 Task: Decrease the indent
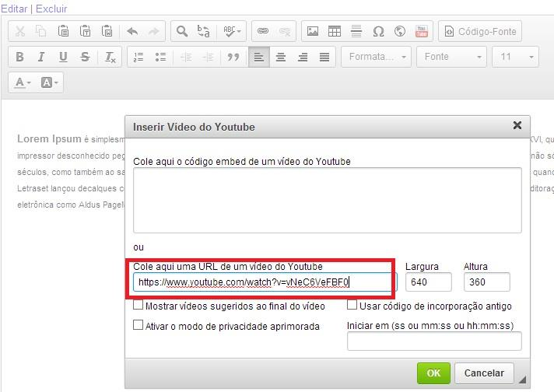(x=186, y=57)
